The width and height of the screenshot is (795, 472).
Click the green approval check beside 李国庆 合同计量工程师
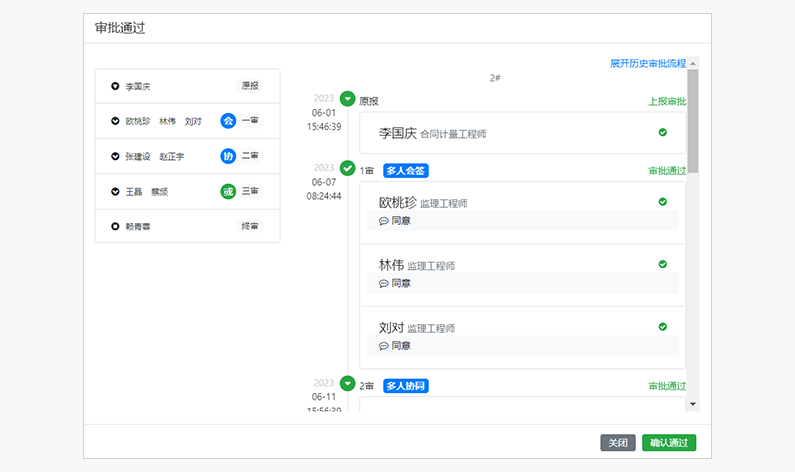point(663,132)
